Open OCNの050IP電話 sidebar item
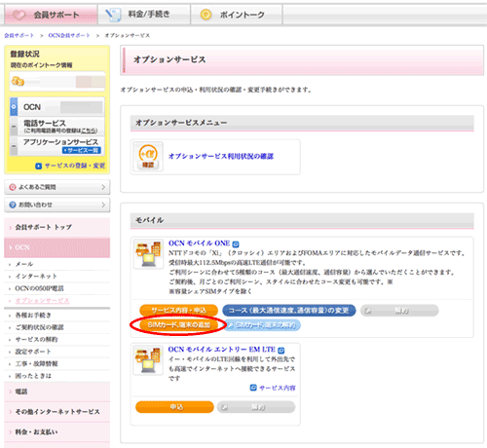This screenshot has width=487, height=448. (39, 288)
